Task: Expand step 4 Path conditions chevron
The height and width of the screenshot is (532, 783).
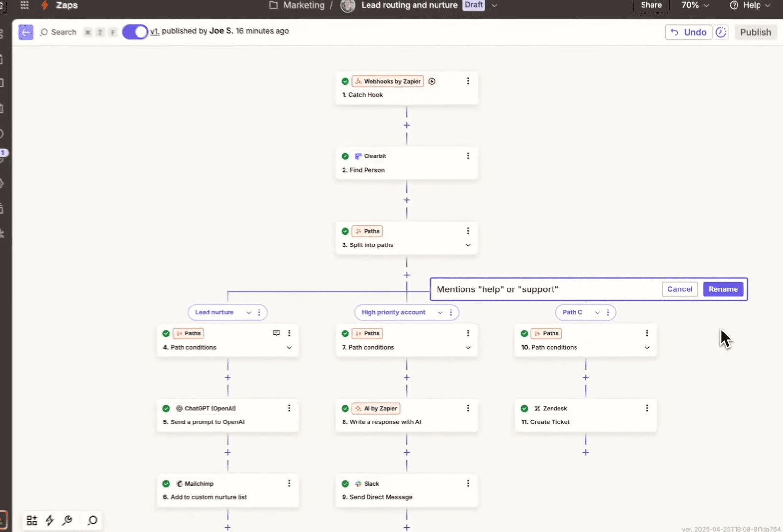Action: 289,348
